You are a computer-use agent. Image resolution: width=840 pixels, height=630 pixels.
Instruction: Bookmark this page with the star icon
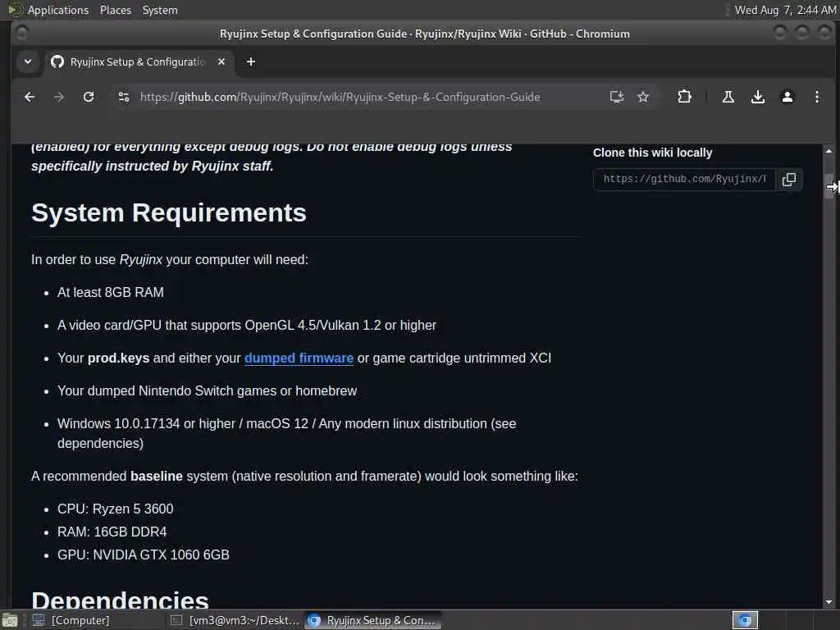point(643,97)
